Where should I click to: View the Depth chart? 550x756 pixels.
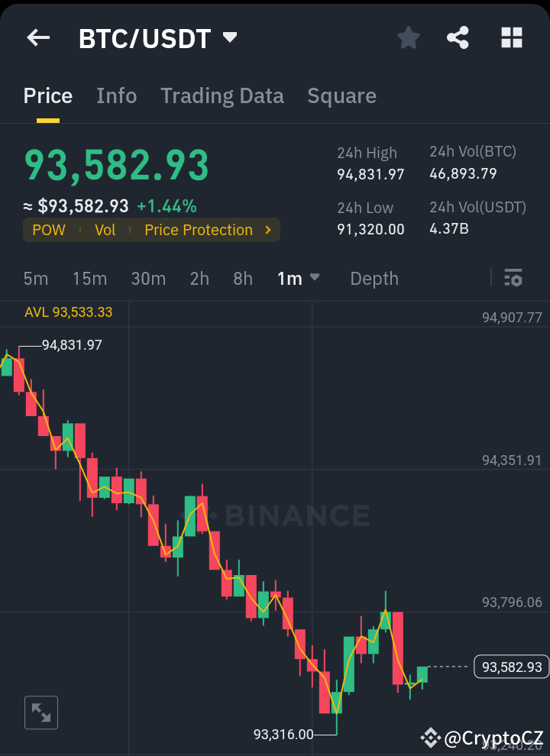[374, 279]
